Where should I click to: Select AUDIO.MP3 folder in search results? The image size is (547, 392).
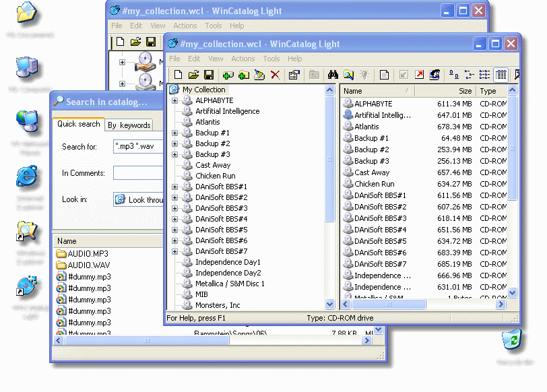[88, 253]
